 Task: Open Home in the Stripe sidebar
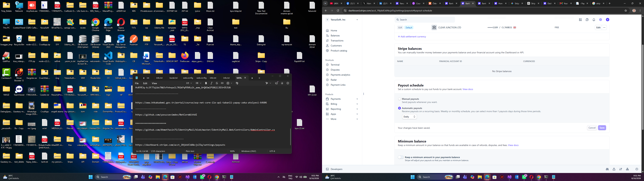[332, 31]
